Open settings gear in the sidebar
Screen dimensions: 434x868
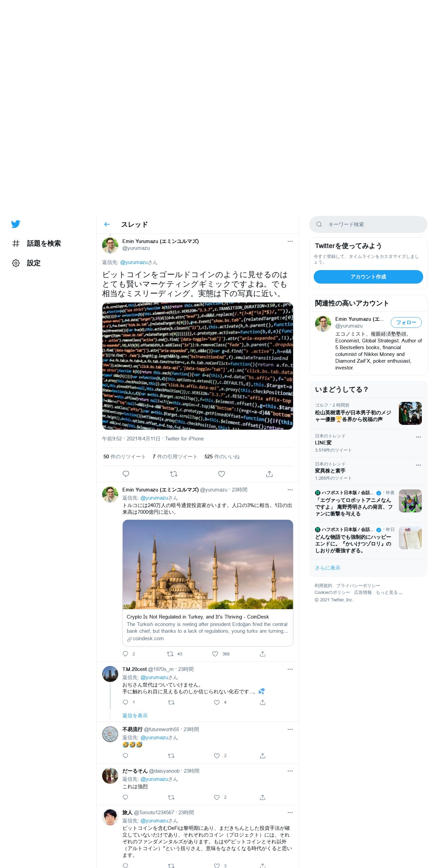[16, 263]
